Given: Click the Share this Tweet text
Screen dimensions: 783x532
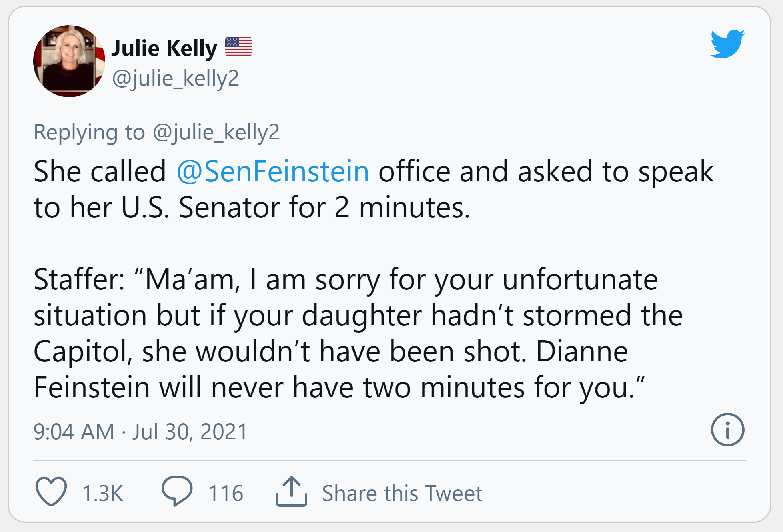Looking at the screenshot, I should click(402, 493).
